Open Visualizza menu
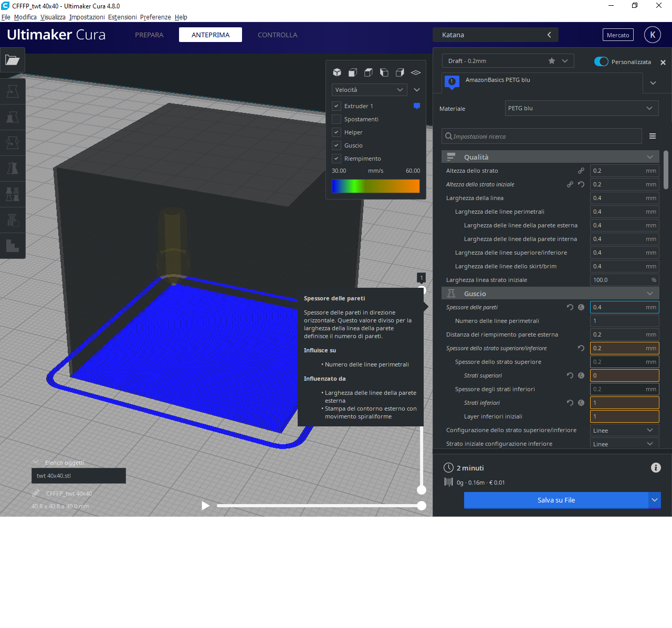672x628 pixels. (x=53, y=17)
